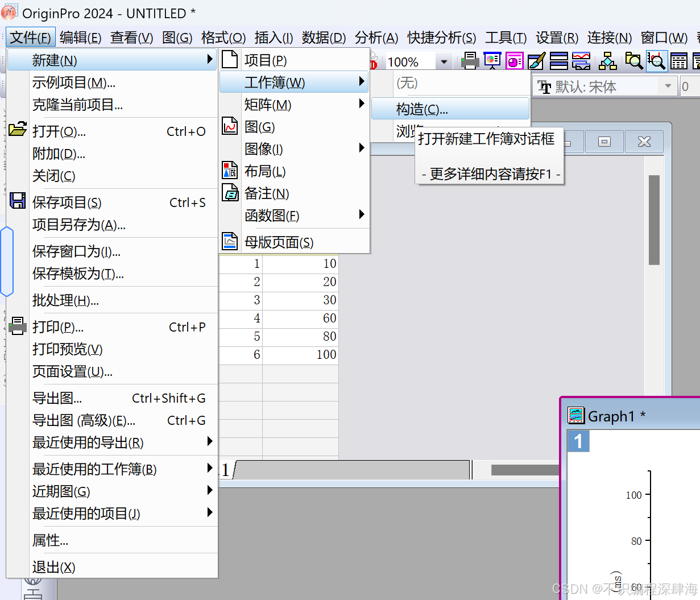Viewport: 700px width, 600px height.
Task: Select row header number 5
Action: [x=241, y=336]
